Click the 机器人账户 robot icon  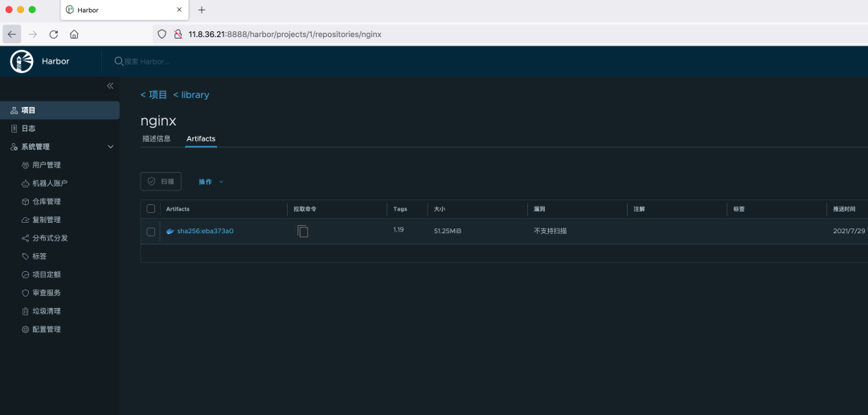tap(25, 183)
